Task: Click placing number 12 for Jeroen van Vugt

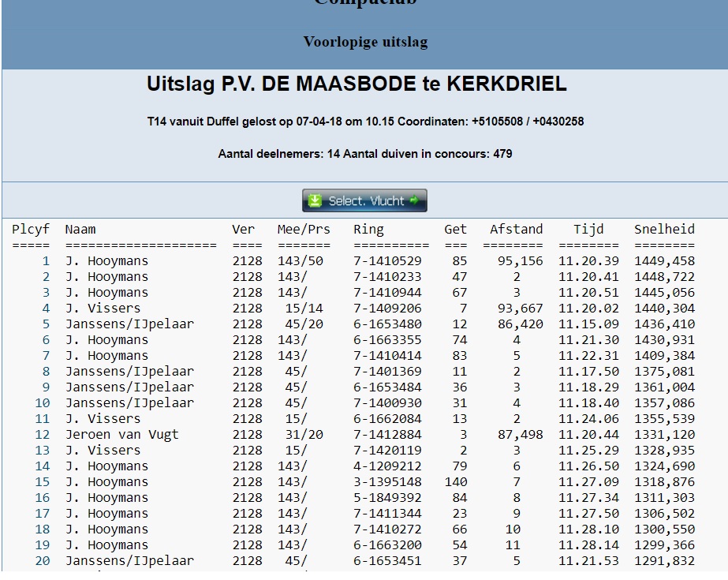Action: coord(42,435)
